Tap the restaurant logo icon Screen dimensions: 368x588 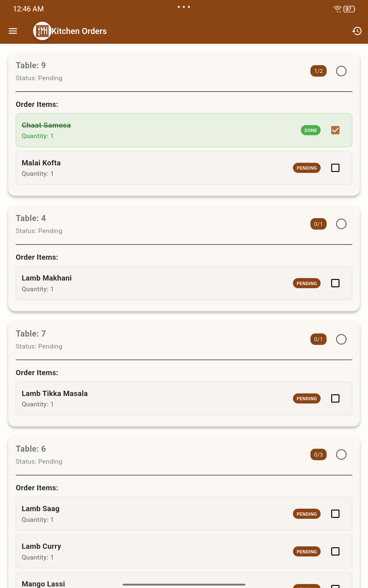42,31
